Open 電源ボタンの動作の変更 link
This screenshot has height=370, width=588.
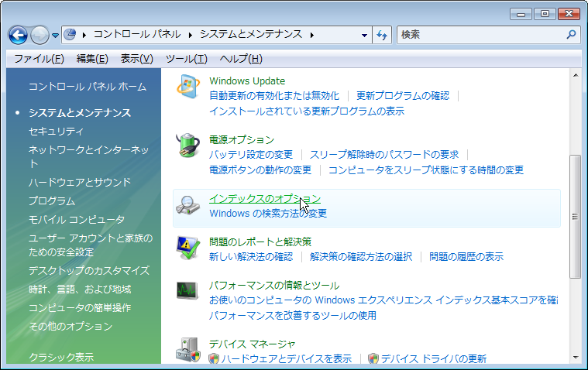[260, 170]
